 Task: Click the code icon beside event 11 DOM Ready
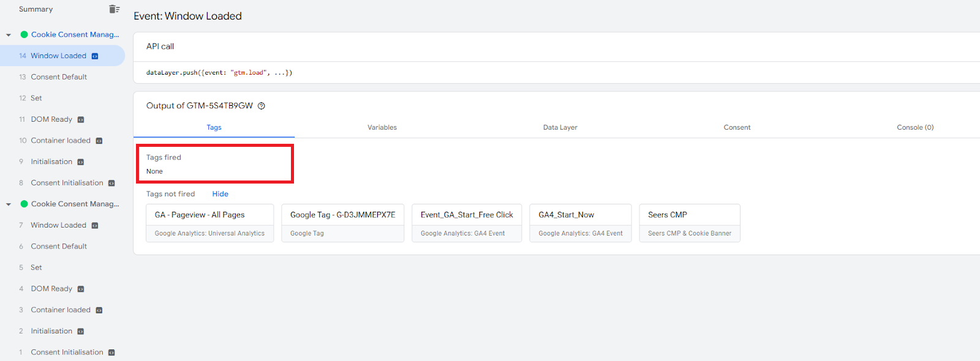81,120
